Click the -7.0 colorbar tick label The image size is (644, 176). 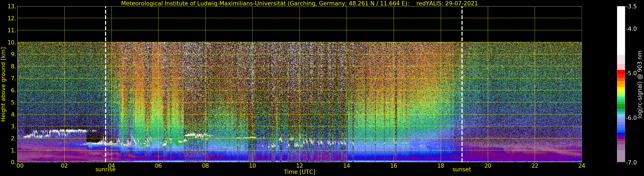tap(631, 163)
